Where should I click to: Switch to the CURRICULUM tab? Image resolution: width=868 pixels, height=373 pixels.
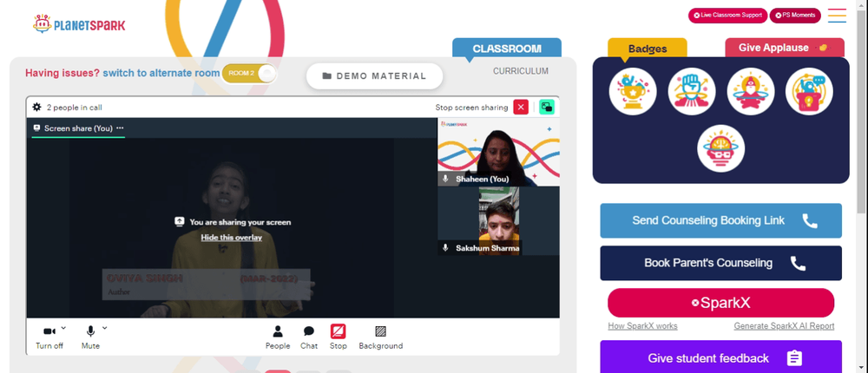pyautogui.click(x=521, y=71)
